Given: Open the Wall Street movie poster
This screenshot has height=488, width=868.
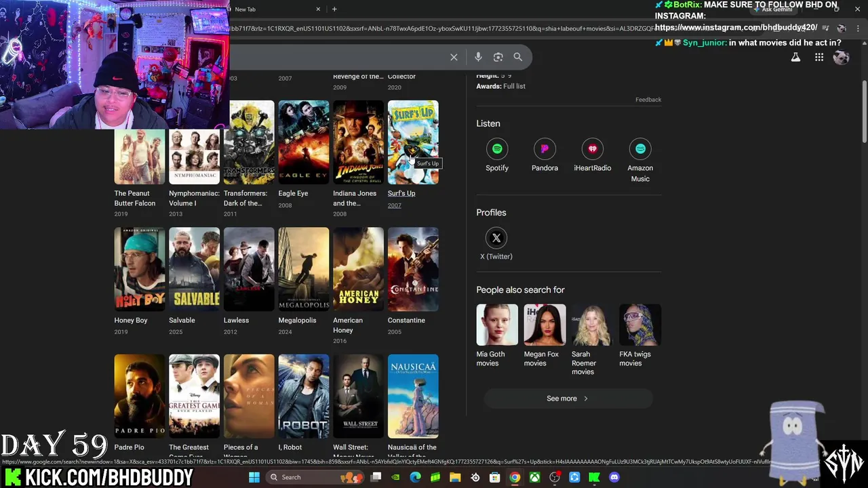Looking at the screenshot, I should (358, 396).
